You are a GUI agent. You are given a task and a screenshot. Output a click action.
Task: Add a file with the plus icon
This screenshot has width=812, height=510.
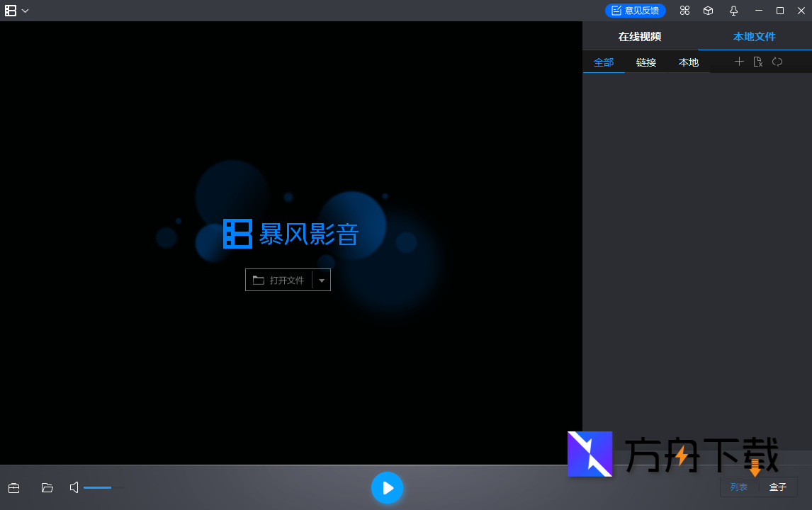tap(739, 62)
